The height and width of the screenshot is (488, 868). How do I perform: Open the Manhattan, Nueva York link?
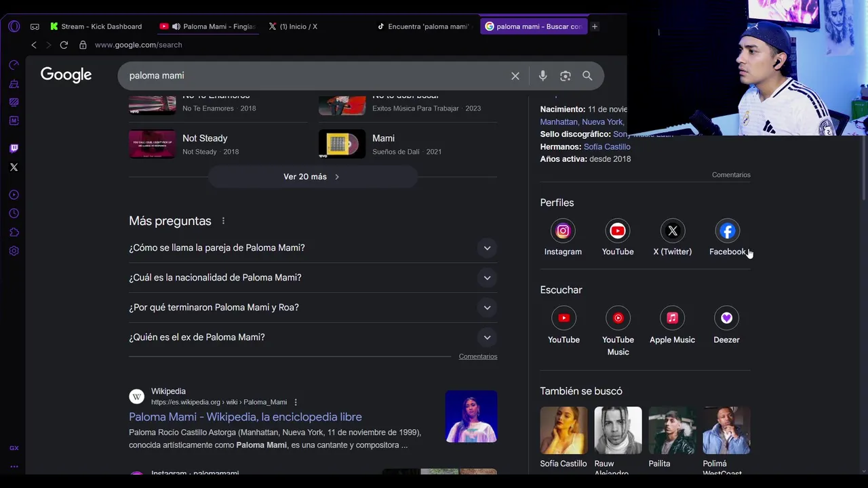click(582, 122)
